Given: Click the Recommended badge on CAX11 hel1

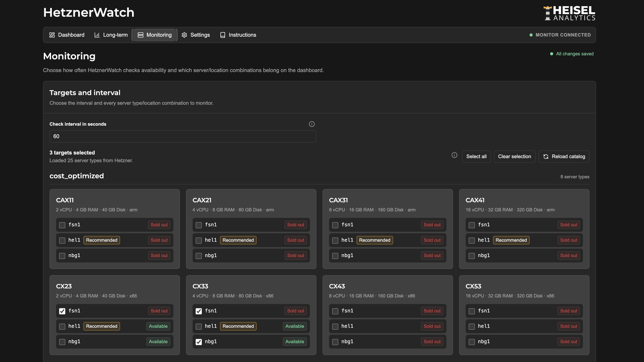Looking at the screenshot, I should (x=102, y=240).
